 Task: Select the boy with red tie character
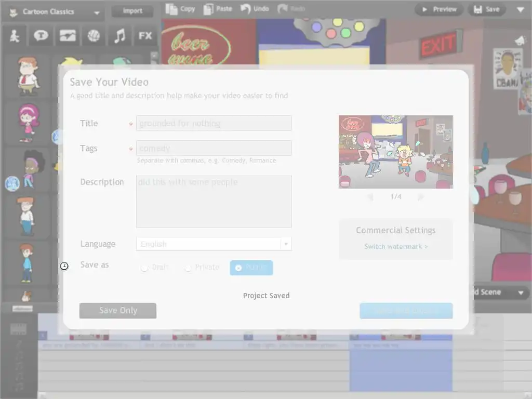(28, 76)
